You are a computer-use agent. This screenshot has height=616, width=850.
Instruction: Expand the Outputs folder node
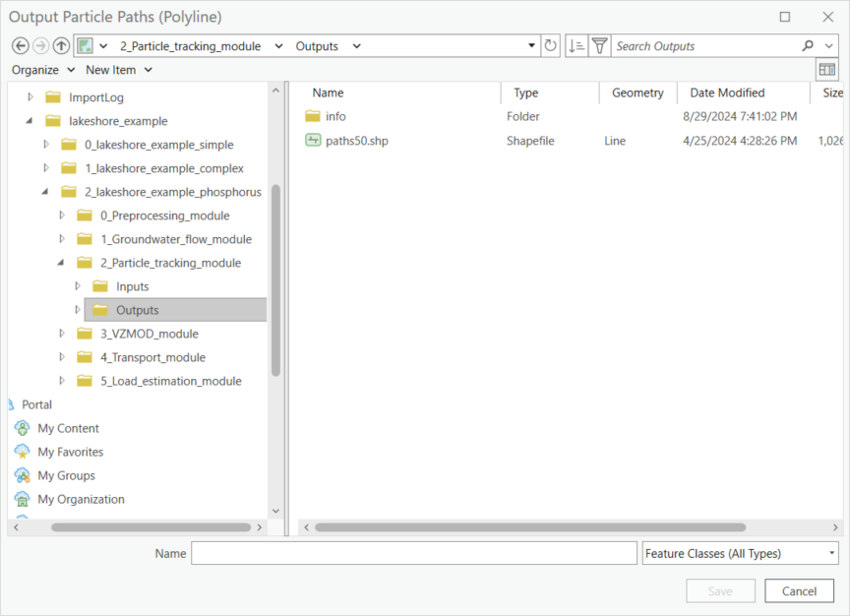(78, 310)
